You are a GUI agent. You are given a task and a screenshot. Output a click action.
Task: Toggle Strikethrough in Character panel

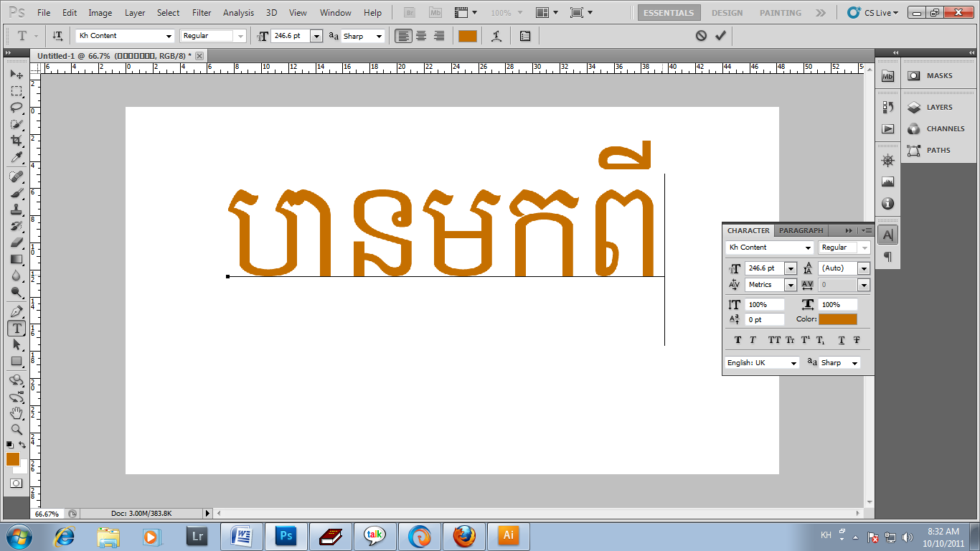(857, 340)
